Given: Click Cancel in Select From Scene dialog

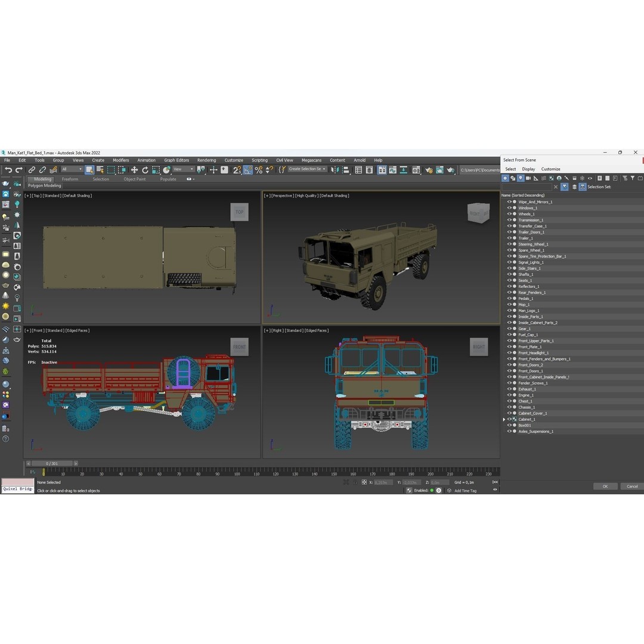Looking at the screenshot, I should [632, 487].
